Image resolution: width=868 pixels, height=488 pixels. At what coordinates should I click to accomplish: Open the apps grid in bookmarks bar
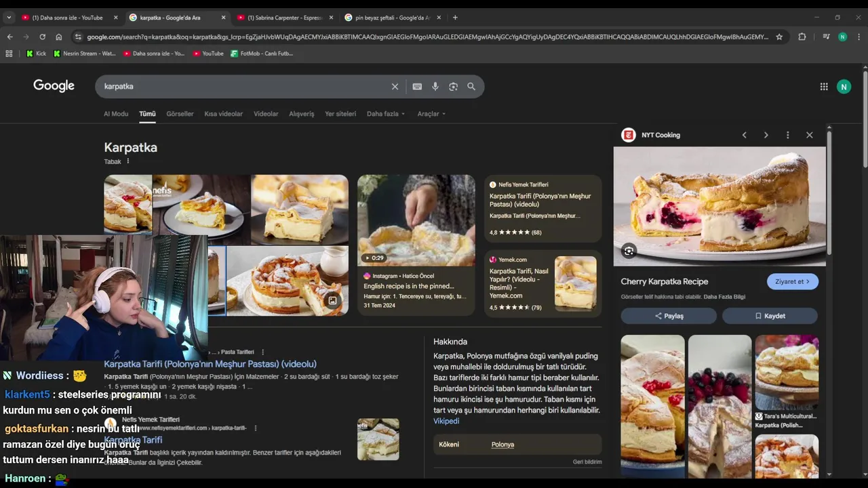tap(9, 53)
